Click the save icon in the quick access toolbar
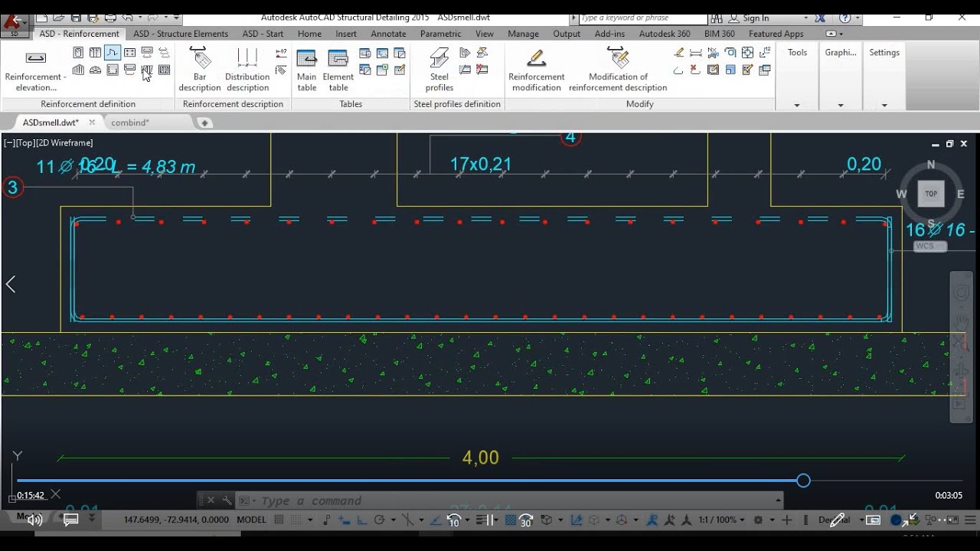Image resolution: width=980 pixels, height=551 pixels. (x=76, y=18)
